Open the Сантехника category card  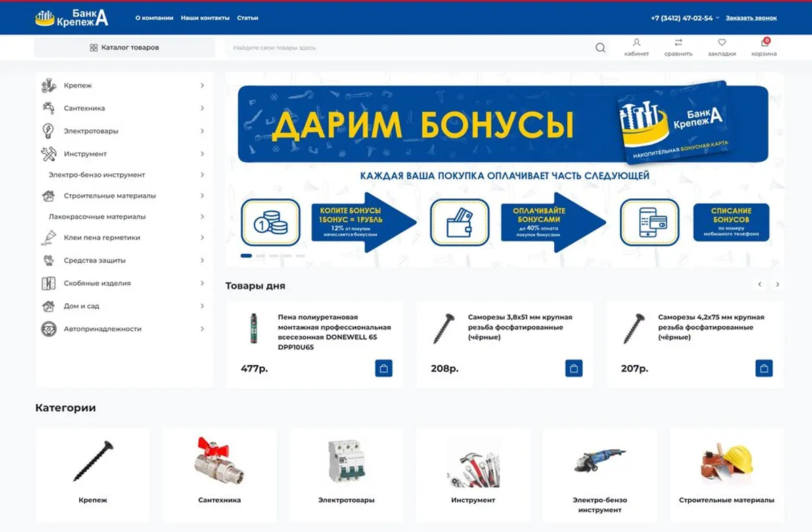pyautogui.click(x=219, y=475)
